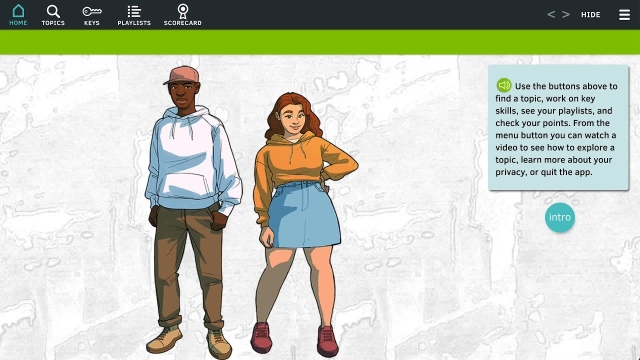This screenshot has height=360, width=640.
Task: Navigate forward with the right arrow
Action: (x=566, y=15)
